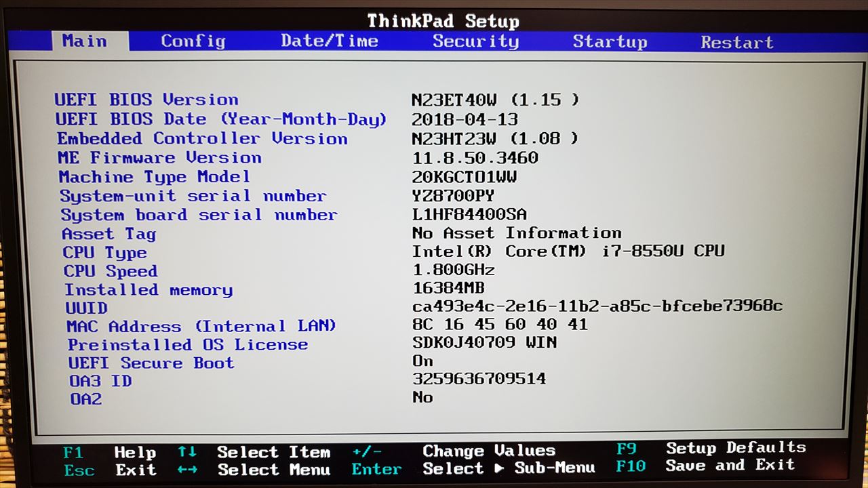The height and width of the screenshot is (488, 868).
Task: Click license value SDK0J40709 WIN
Action: click(x=484, y=342)
